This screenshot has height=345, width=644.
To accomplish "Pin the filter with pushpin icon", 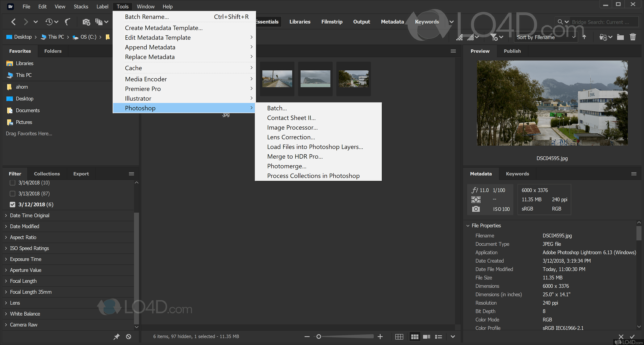I will [x=117, y=337].
